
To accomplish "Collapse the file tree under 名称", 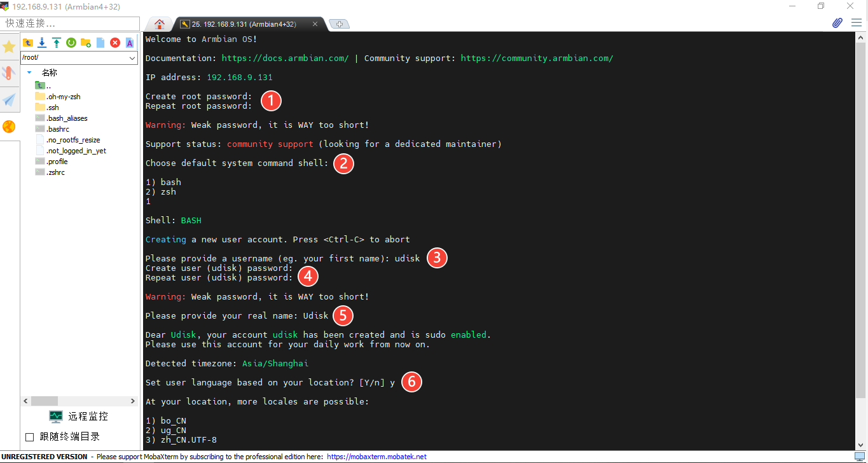I will [x=29, y=72].
